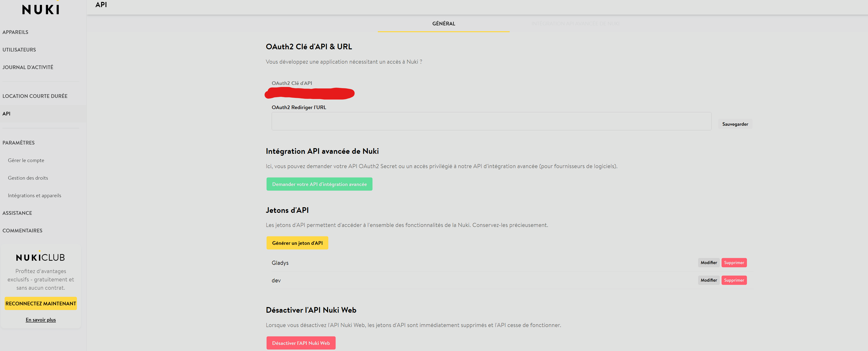
Task: Open the Appareils section
Action: [16, 32]
